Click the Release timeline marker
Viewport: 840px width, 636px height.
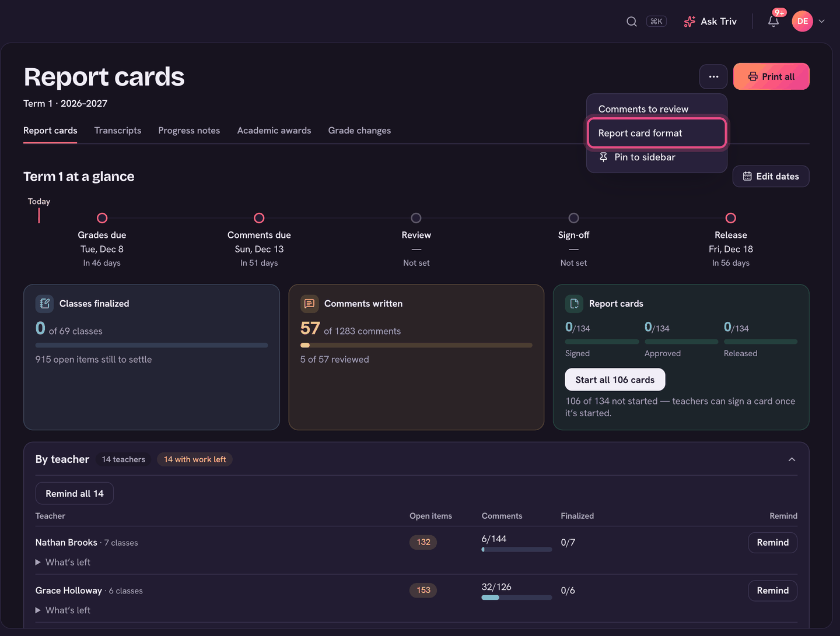pos(730,218)
